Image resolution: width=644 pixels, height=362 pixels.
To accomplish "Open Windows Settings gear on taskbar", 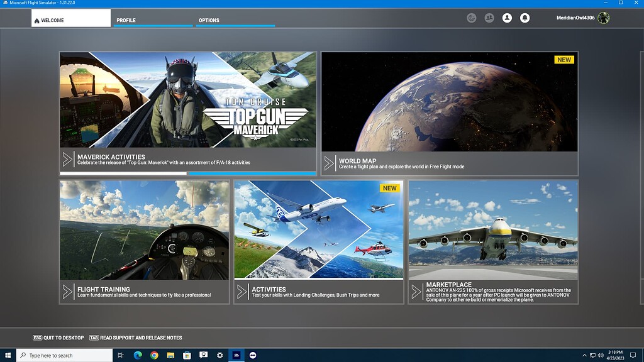I will coord(219,355).
